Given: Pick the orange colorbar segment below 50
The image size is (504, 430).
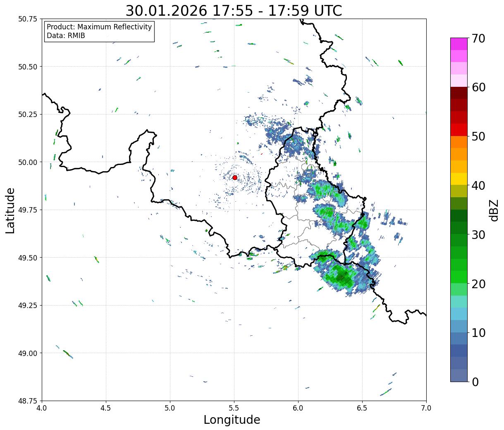Looking at the screenshot, I should pos(459,142).
